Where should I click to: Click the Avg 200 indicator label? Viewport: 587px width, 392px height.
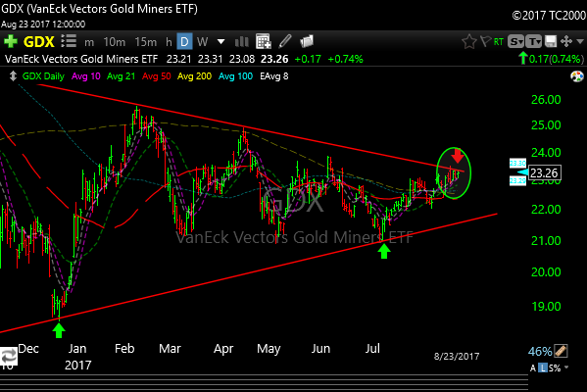click(194, 76)
